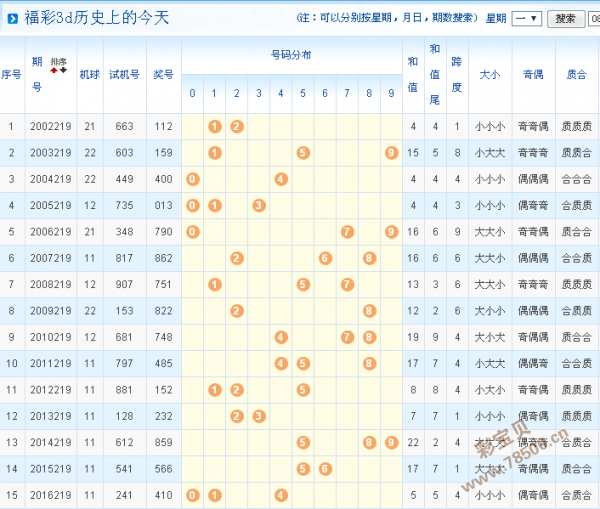Click the 试机号 column header
Screen dimensions: 600x509
click(x=124, y=74)
